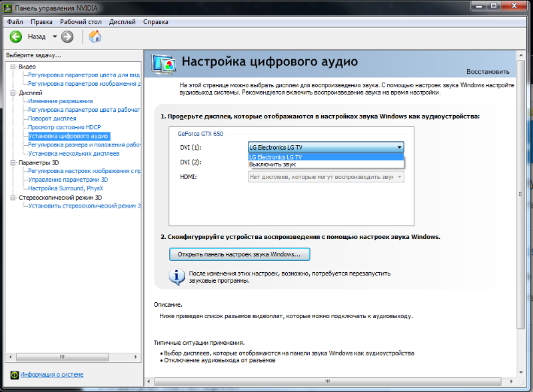
Task: Open the Рабочий стол menu
Action: (x=76, y=22)
